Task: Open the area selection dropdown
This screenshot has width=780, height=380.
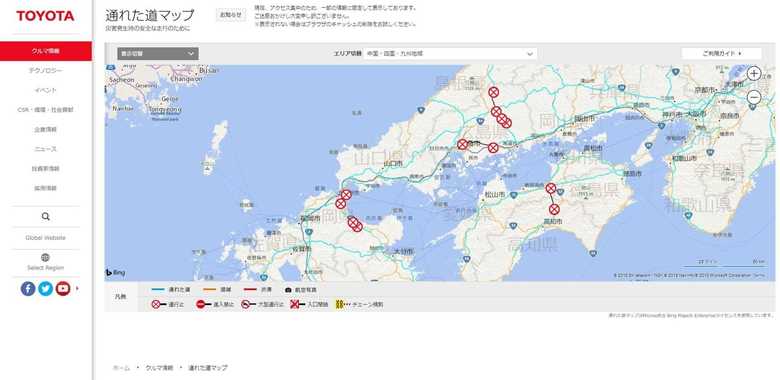Action: tap(450, 54)
